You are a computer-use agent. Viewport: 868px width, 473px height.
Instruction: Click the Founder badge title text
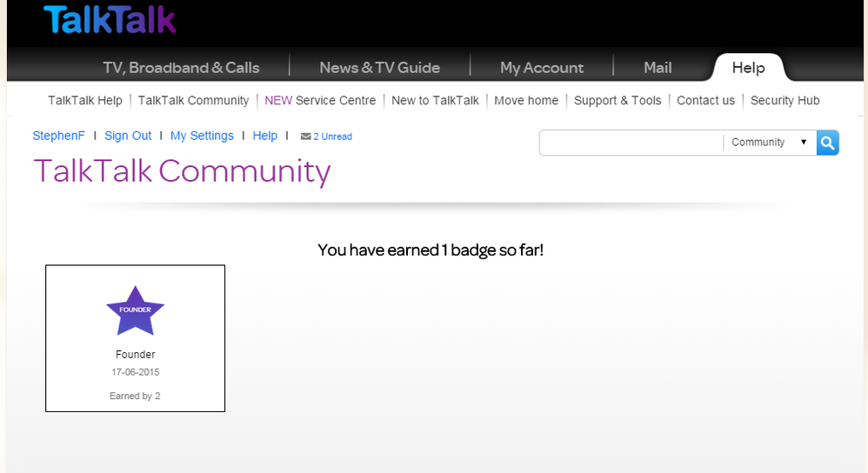[135, 355]
